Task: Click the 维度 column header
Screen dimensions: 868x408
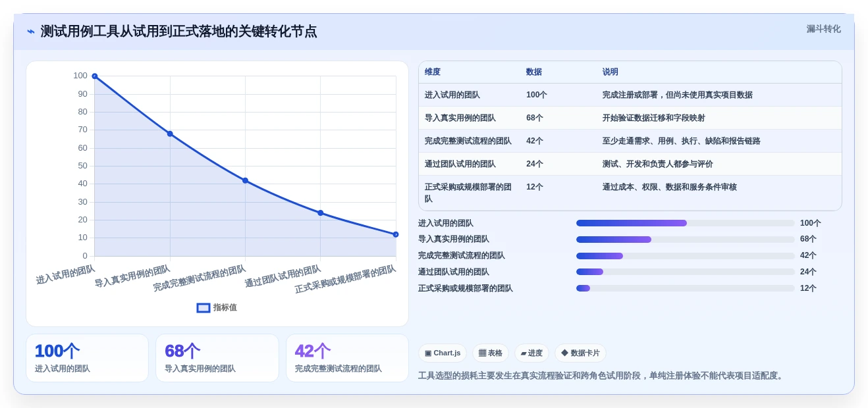Action: coord(433,72)
